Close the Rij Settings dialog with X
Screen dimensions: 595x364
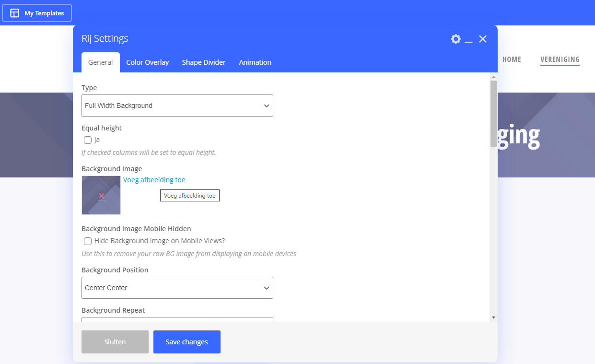pos(483,39)
